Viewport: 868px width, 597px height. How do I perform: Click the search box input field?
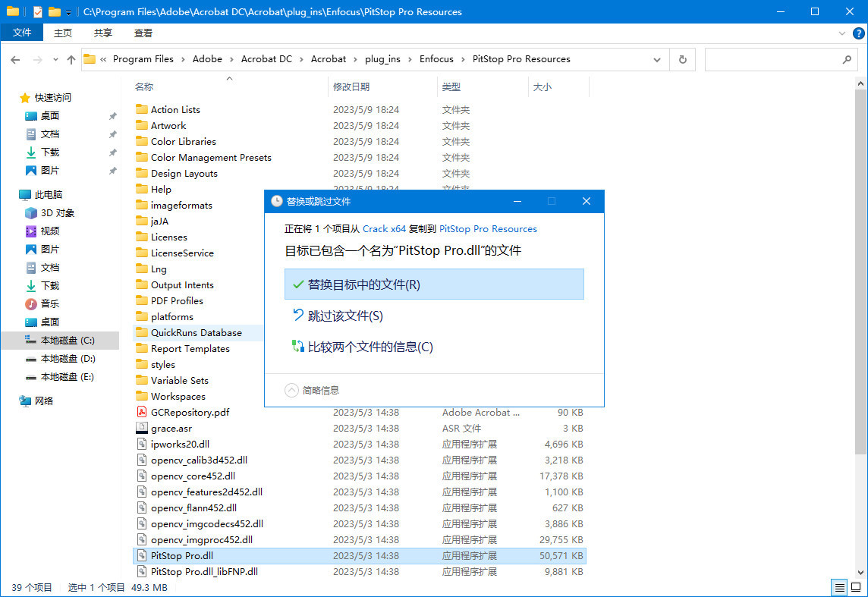[772, 59]
